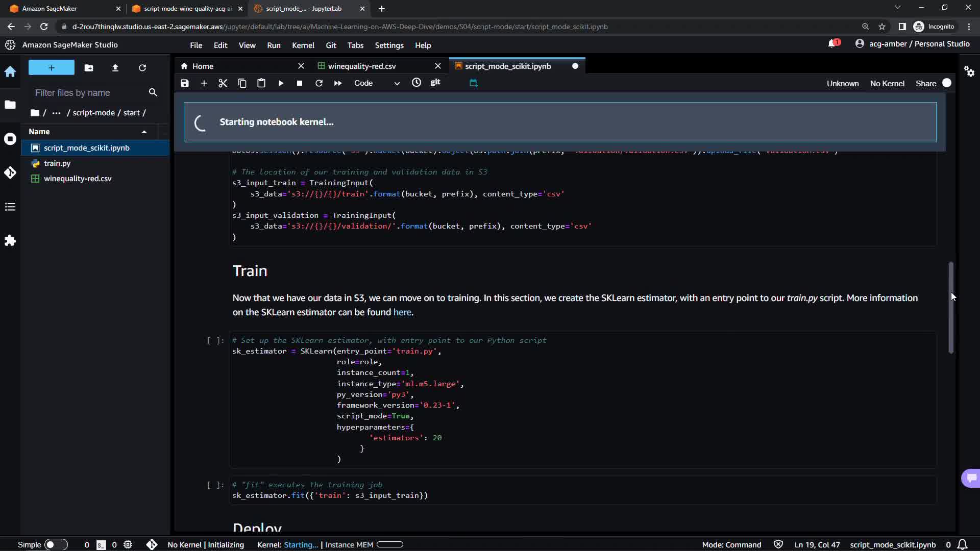Open the extensions puzzle-piece panel
980x551 pixels.
point(10,240)
